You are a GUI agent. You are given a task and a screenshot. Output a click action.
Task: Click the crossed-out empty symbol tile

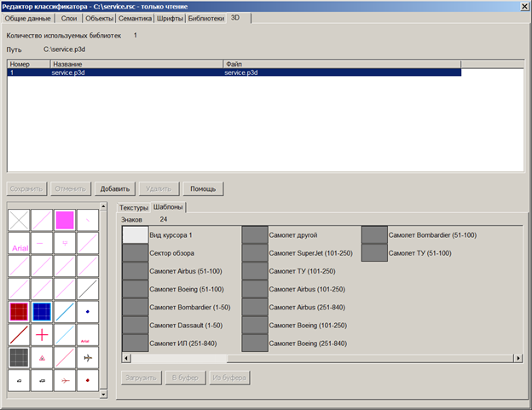(x=19, y=220)
